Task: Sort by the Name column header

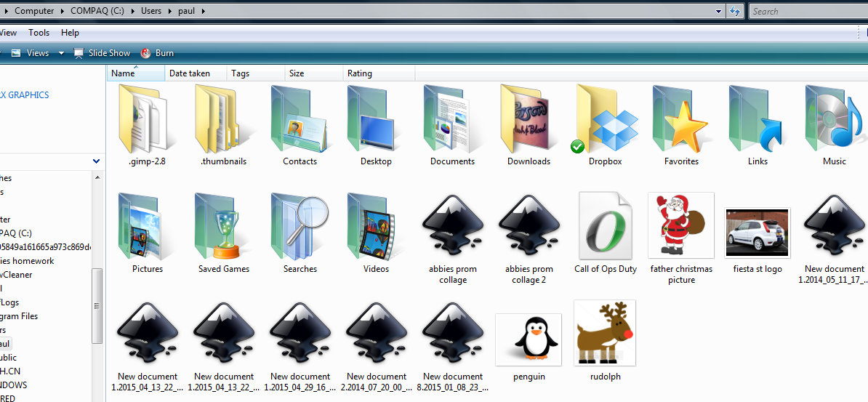Action: click(x=136, y=73)
